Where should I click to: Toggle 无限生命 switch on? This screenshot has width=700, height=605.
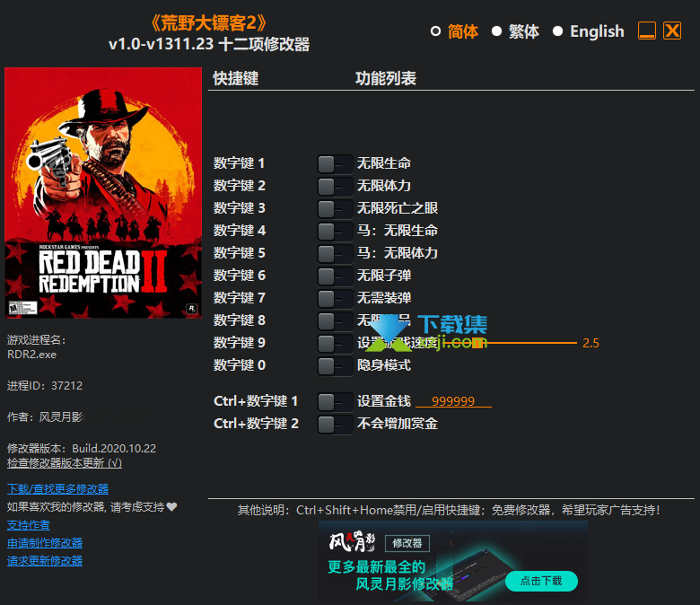click(x=335, y=164)
